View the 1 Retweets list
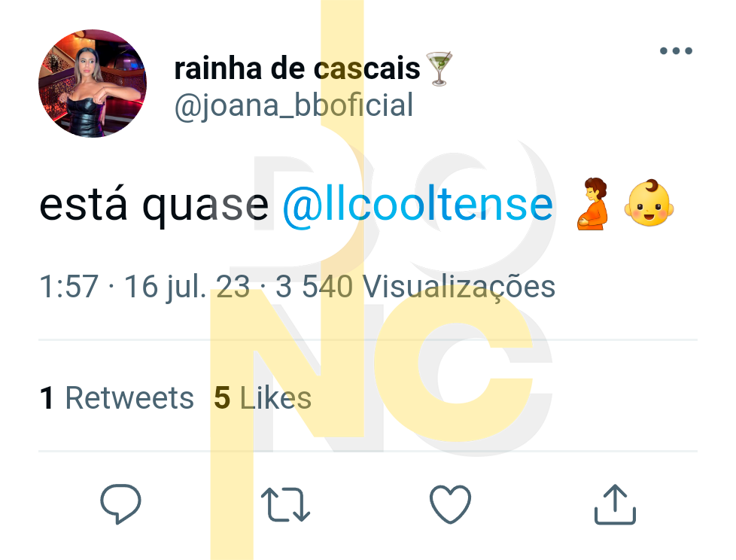The image size is (736, 560). coord(117,398)
